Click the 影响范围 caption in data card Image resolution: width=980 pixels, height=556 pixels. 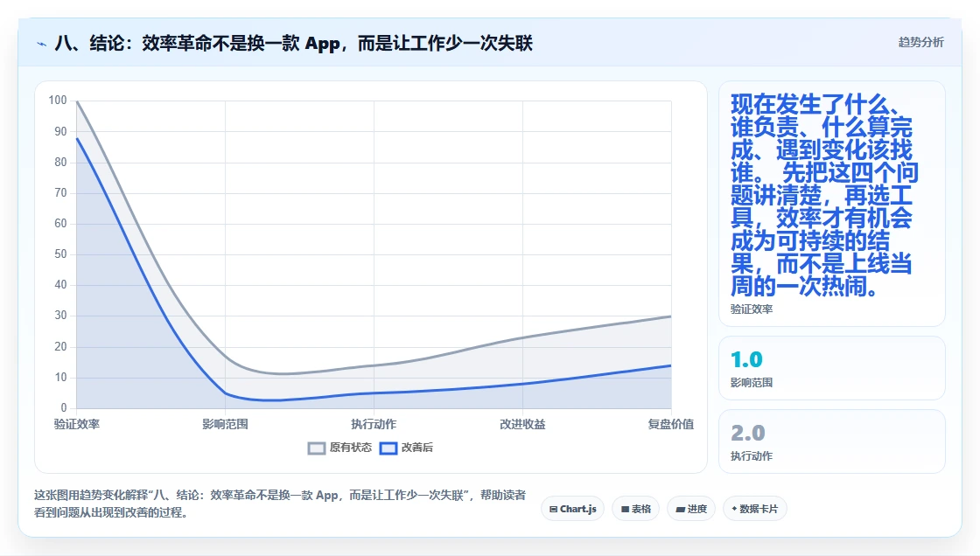pyautogui.click(x=752, y=382)
